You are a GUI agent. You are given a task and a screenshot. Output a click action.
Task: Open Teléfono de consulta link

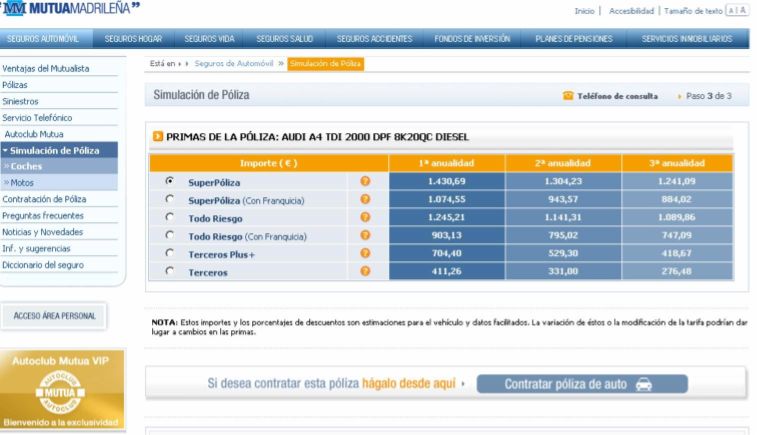617,96
